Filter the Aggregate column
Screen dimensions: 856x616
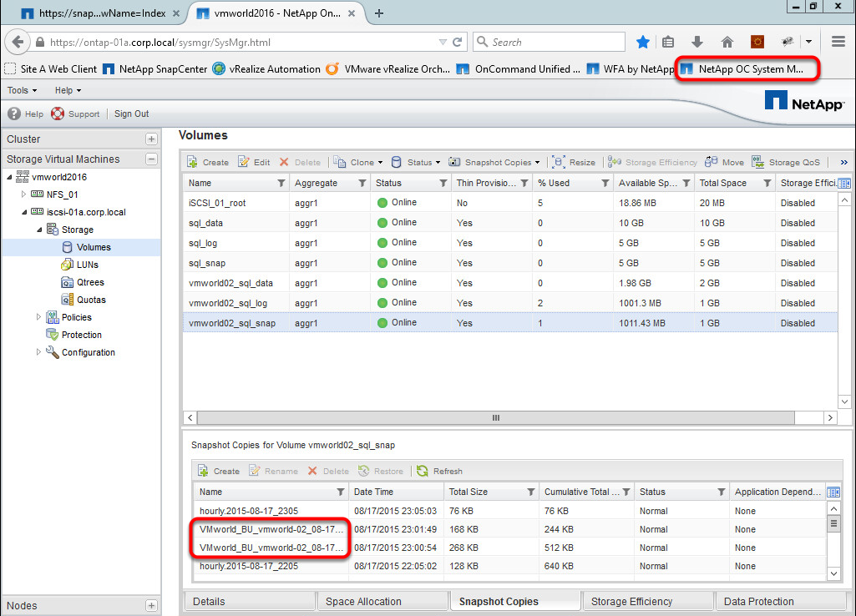tap(362, 184)
